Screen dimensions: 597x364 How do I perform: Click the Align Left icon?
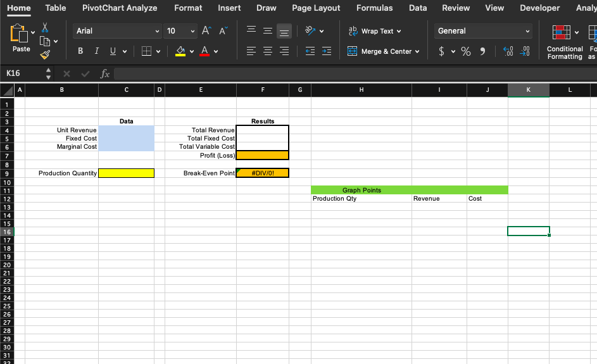pos(251,51)
